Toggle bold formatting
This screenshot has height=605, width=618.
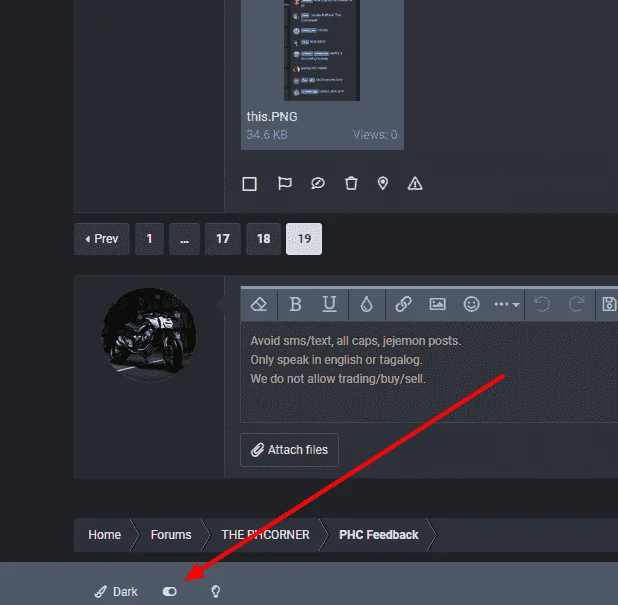click(x=295, y=304)
